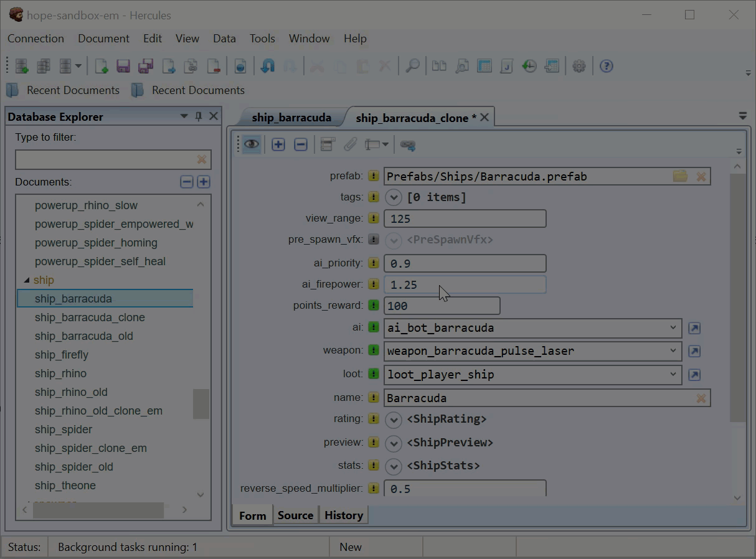
Task: Click the save all documents icon
Action: click(146, 66)
